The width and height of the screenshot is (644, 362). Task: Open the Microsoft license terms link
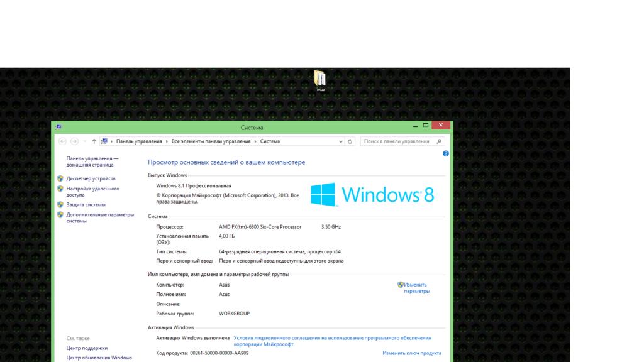tap(332, 341)
